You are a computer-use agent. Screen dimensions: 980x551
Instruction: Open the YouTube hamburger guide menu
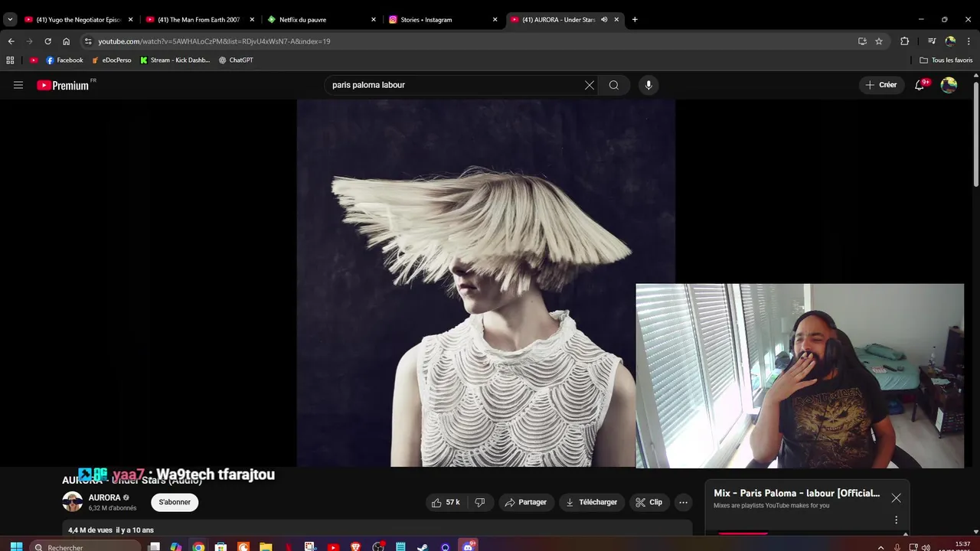pyautogui.click(x=18, y=85)
